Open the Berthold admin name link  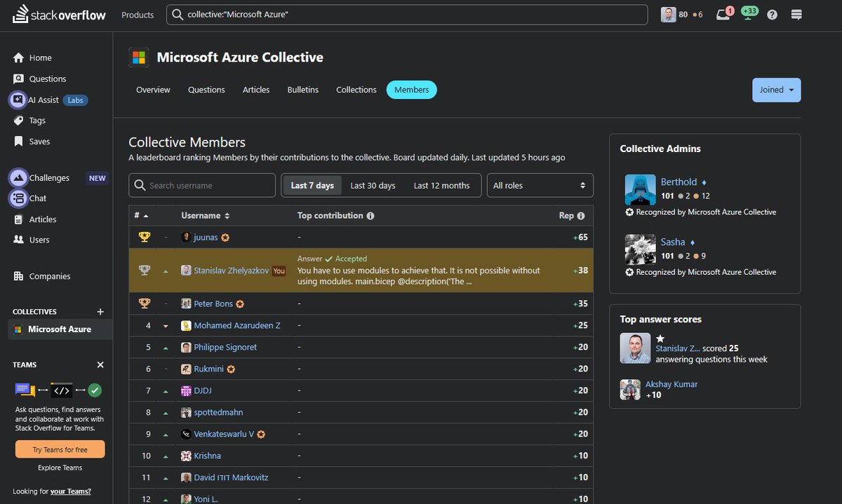click(x=679, y=182)
